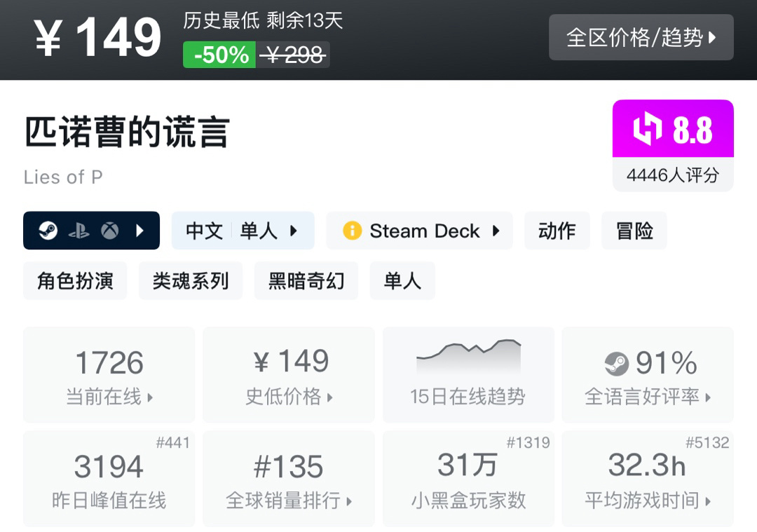The height and width of the screenshot is (532, 757).
Task: Select the 冒险 genre tag
Action: (x=634, y=231)
